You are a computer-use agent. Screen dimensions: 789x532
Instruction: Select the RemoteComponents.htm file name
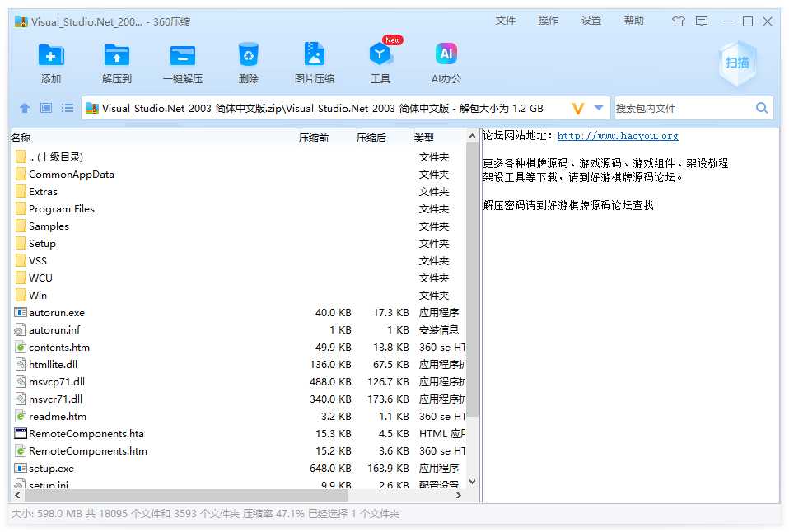tap(88, 451)
